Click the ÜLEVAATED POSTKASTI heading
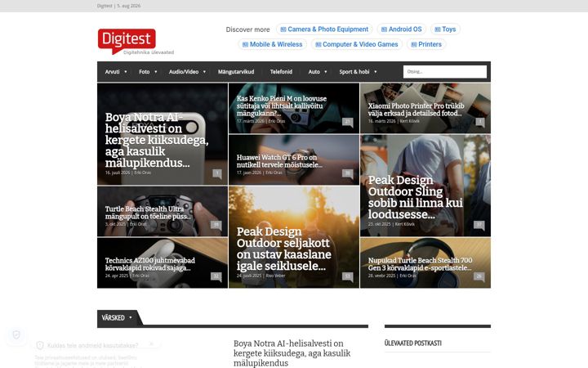Viewport: 588px width, 368px height. point(413,343)
